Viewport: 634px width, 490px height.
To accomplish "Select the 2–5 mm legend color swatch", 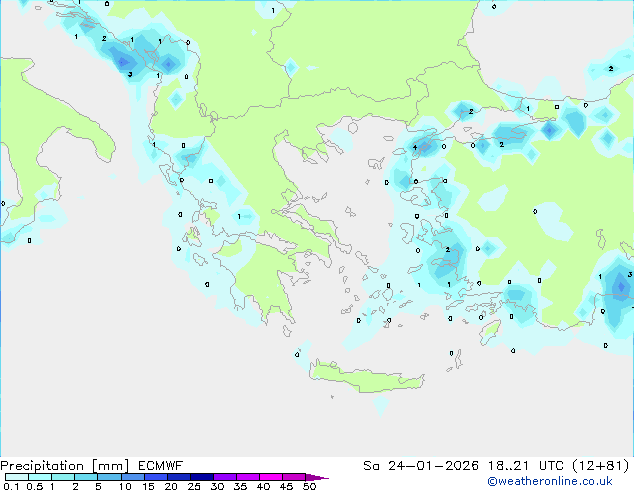I will 86,478.
